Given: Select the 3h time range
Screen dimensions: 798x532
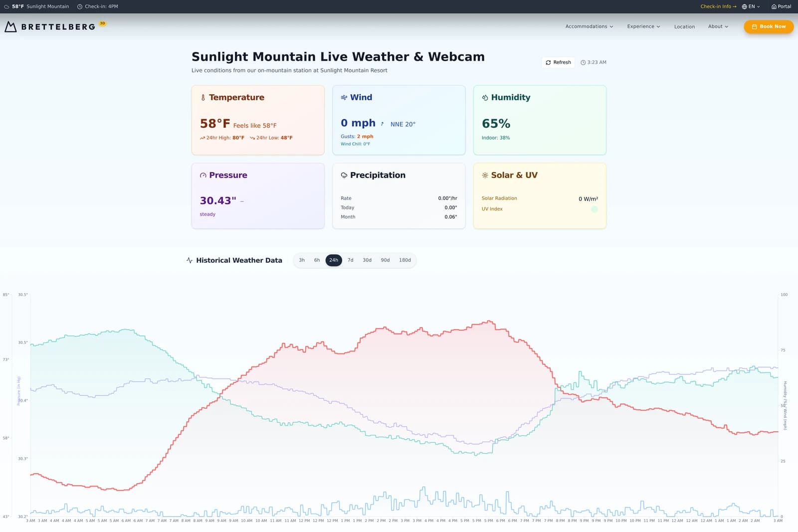Looking at the screenshot, I should click(302, 260).
